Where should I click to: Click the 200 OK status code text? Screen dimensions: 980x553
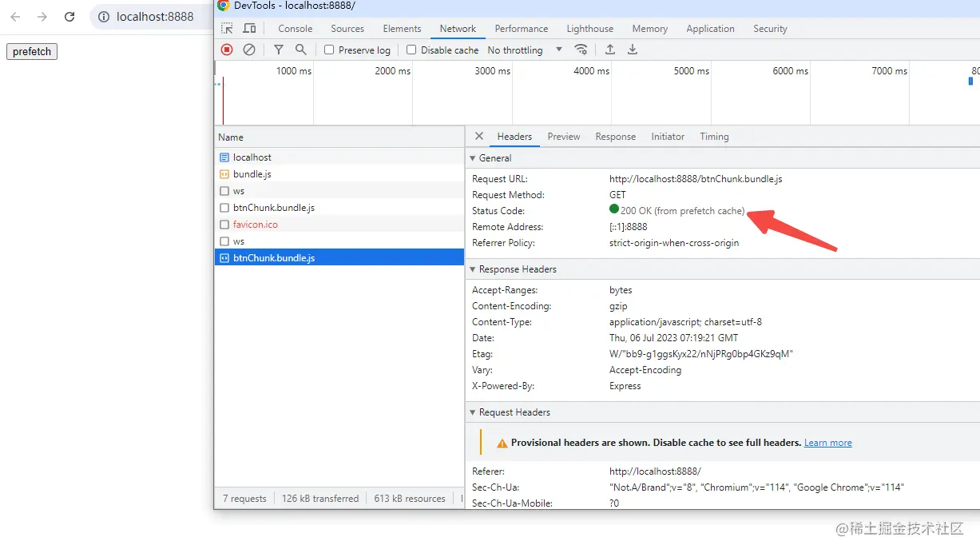(683, 211)
